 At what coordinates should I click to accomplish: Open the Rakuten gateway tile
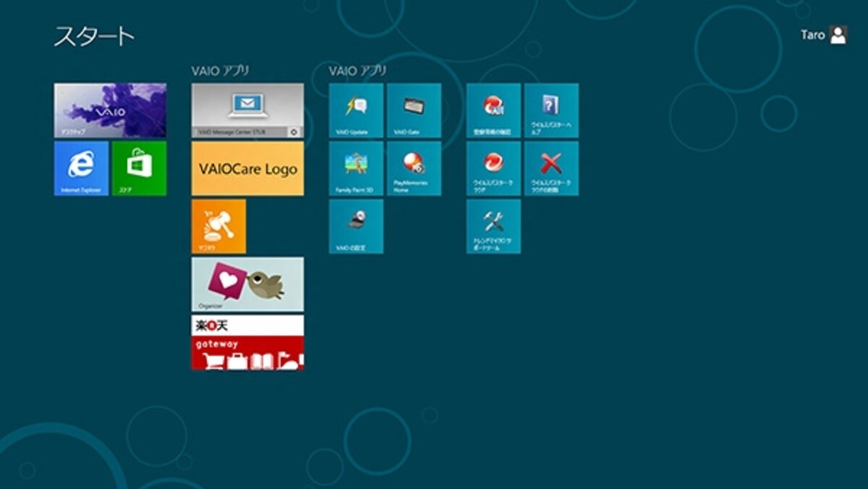pyautogui.click(x=247, y=342)
